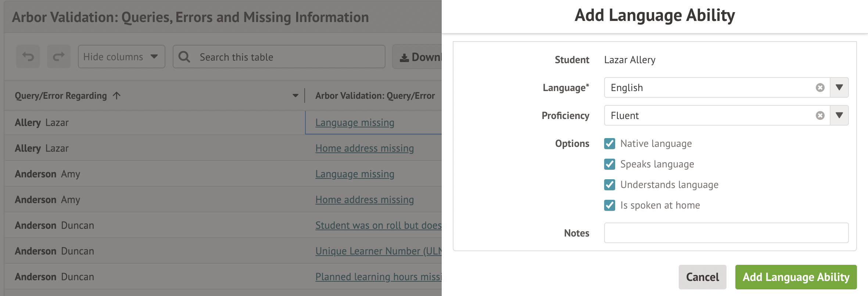The width and height of the screenshot is (868, 296).
Task: Open Lazar Allery's Home address missing link
Action: (364, 148)
